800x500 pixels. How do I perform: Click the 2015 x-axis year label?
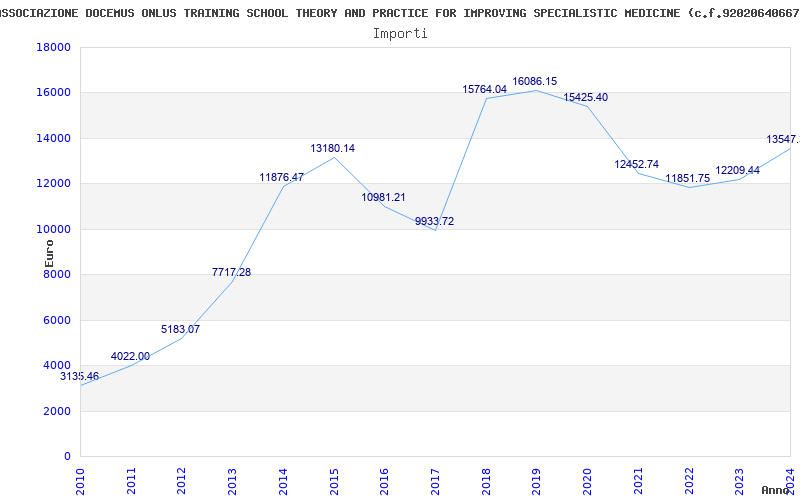click(334, 481)
